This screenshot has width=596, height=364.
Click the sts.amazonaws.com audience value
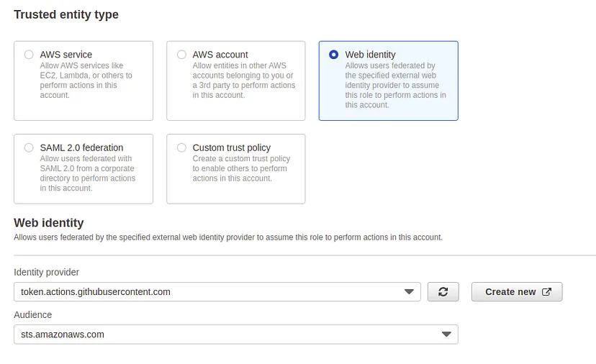click(63, 335)
